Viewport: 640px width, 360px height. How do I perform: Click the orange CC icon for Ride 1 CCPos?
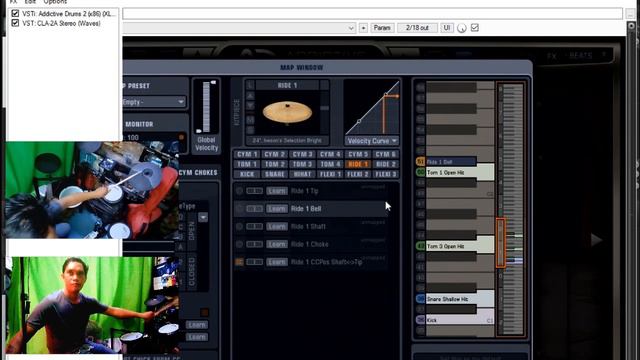click(x=239, y=262)
